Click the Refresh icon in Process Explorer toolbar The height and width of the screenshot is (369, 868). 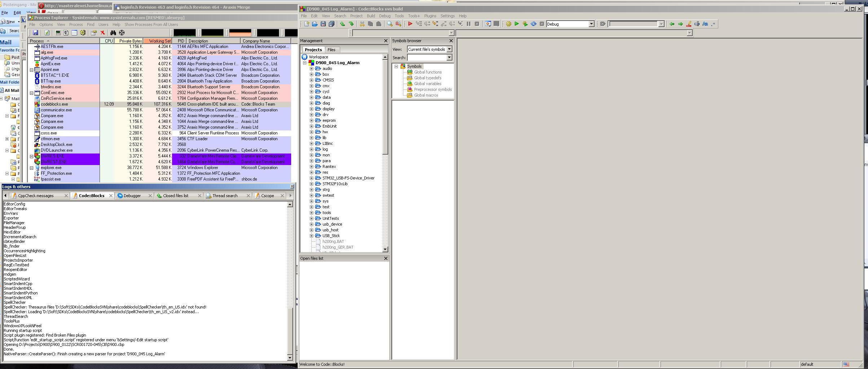[47, 33]
